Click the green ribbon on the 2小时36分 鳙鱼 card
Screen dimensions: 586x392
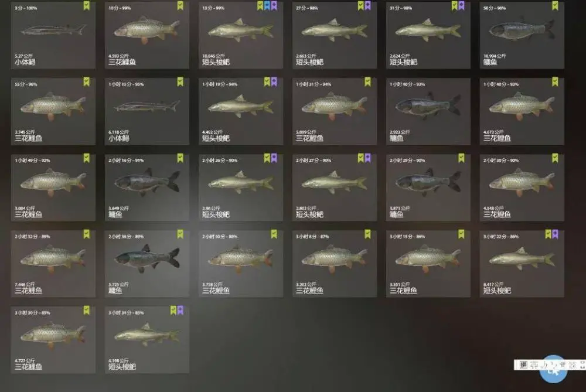180,234
